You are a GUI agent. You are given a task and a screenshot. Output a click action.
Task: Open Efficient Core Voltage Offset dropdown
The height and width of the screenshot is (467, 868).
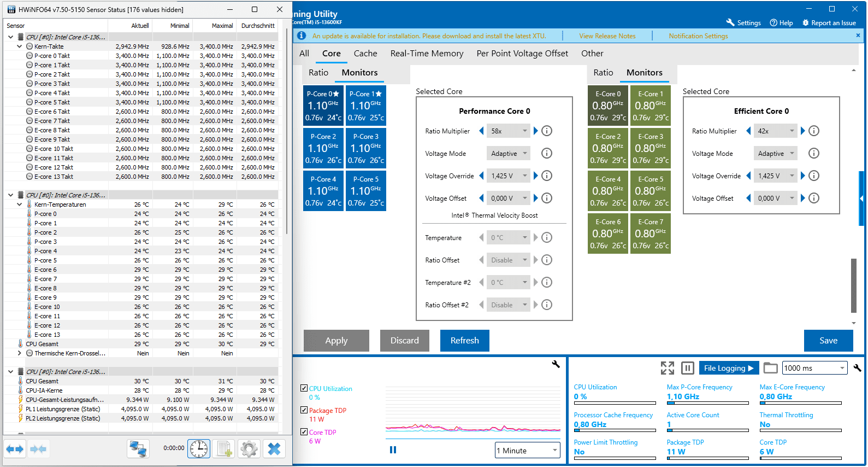tap(776, 198)
